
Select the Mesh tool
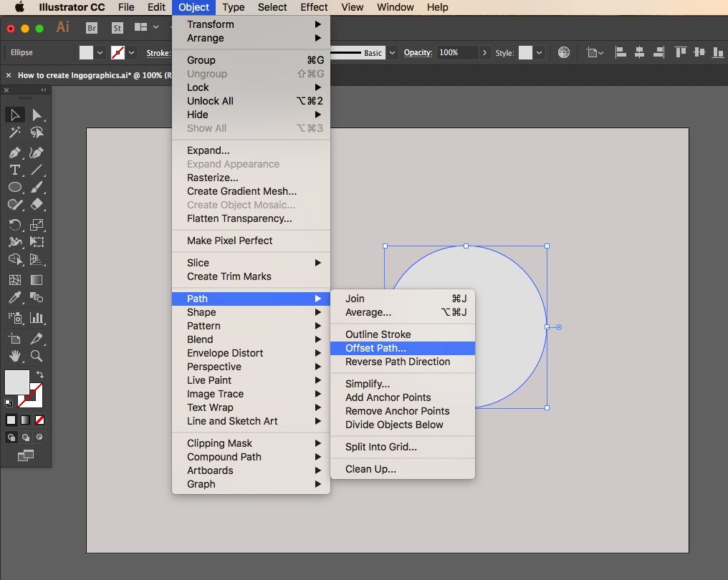pyautogui.click(x=15, y=280)
